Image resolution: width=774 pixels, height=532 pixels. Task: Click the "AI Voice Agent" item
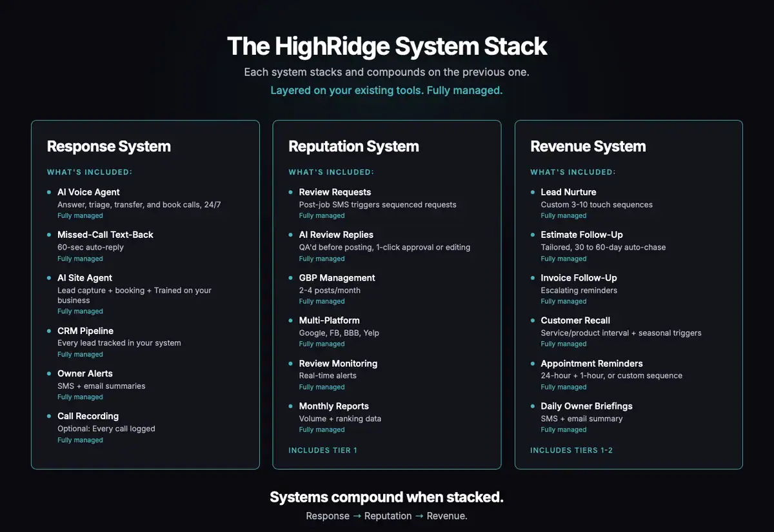point(88,192)
